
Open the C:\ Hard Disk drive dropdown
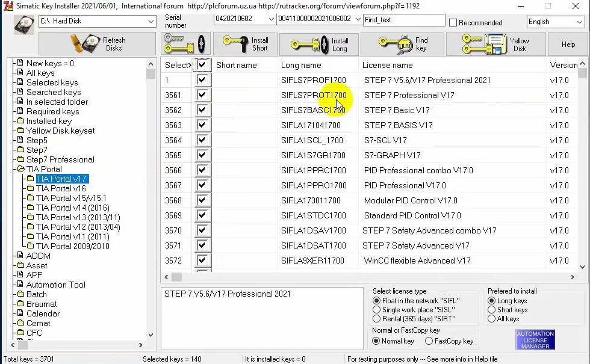point(151,21)
